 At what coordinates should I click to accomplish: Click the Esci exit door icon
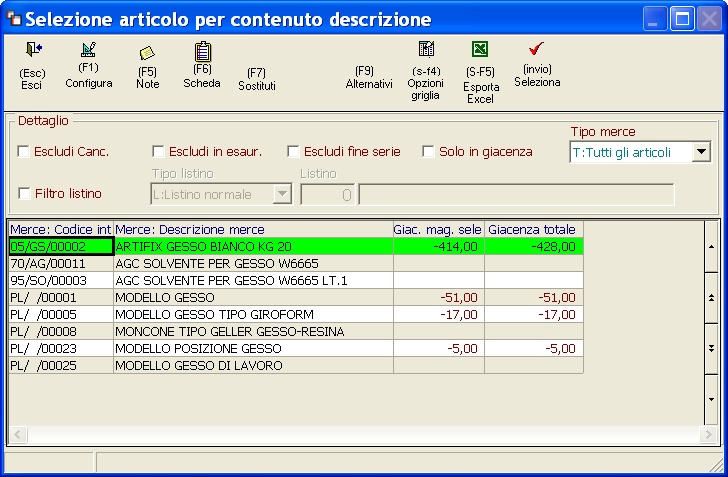tap(34, 49)
